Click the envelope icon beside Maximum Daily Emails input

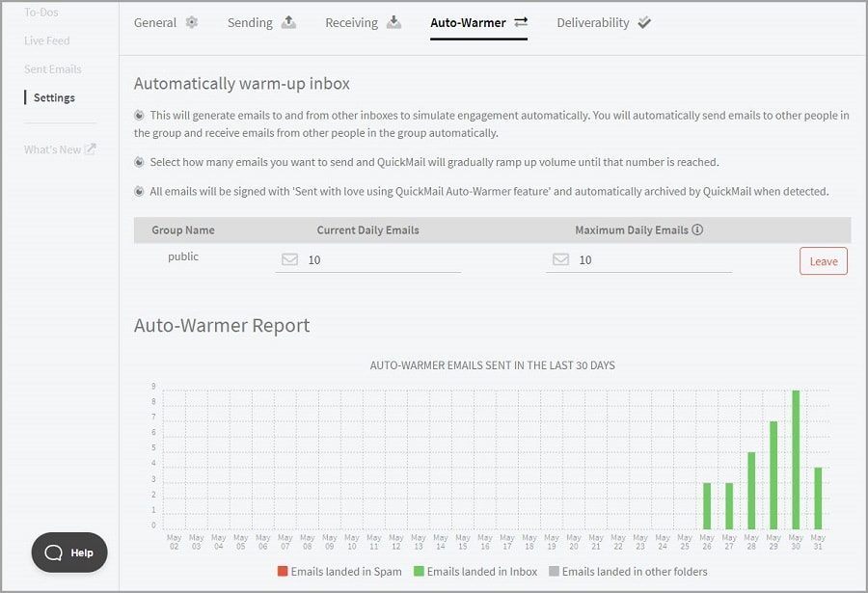pyautogui.click(x=562, y=258)
